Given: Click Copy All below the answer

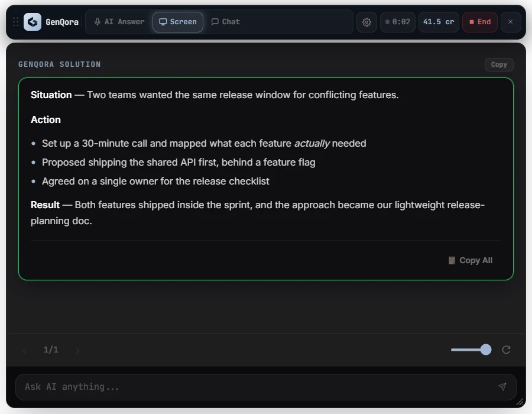Looking at the screenshot, I should (471, 260).
